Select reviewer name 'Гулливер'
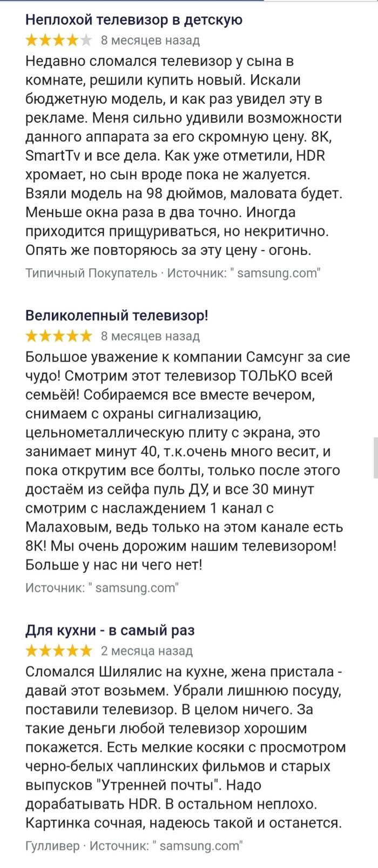Screen dimensions: 378x868 (52, 846)
